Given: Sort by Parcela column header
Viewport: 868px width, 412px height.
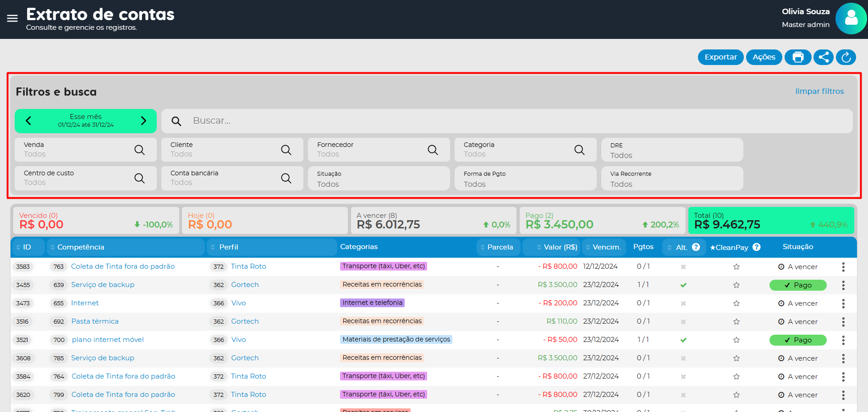Looking at the screenshot, I should click(498, 247).
